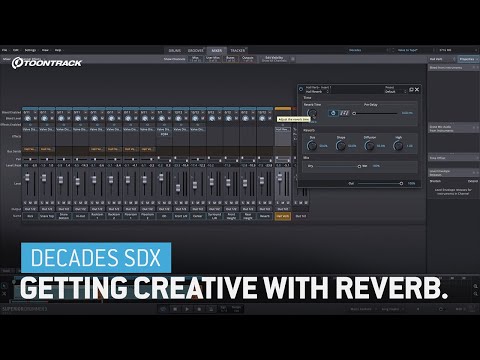Open the Settings menu
Viewport: 480px width, 360px height.
click(30, 50)
